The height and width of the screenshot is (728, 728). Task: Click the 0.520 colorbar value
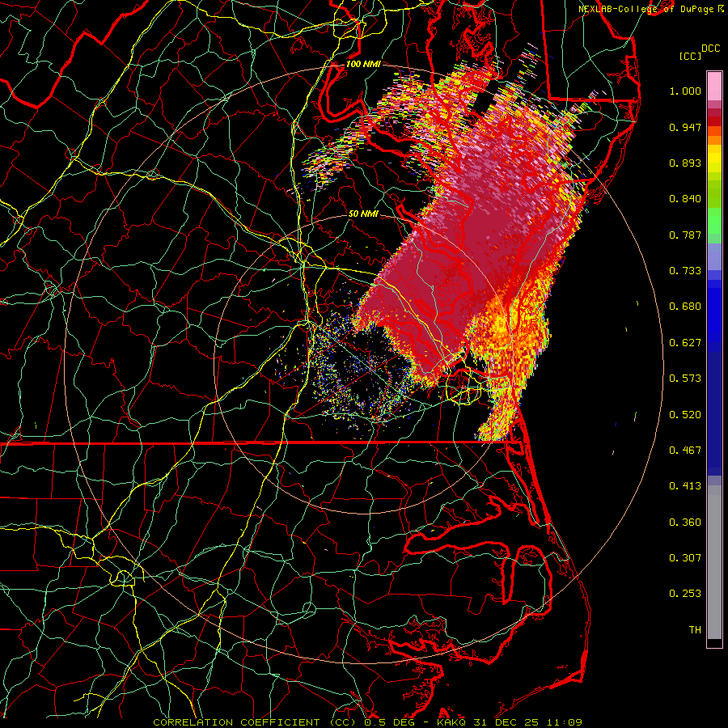[685, 414]
